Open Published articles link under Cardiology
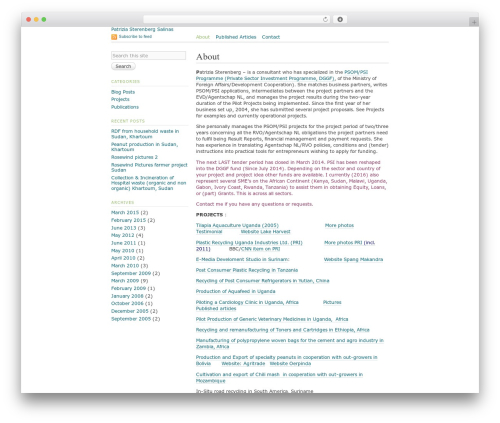 pyautogui.click(x=216, y=309)
